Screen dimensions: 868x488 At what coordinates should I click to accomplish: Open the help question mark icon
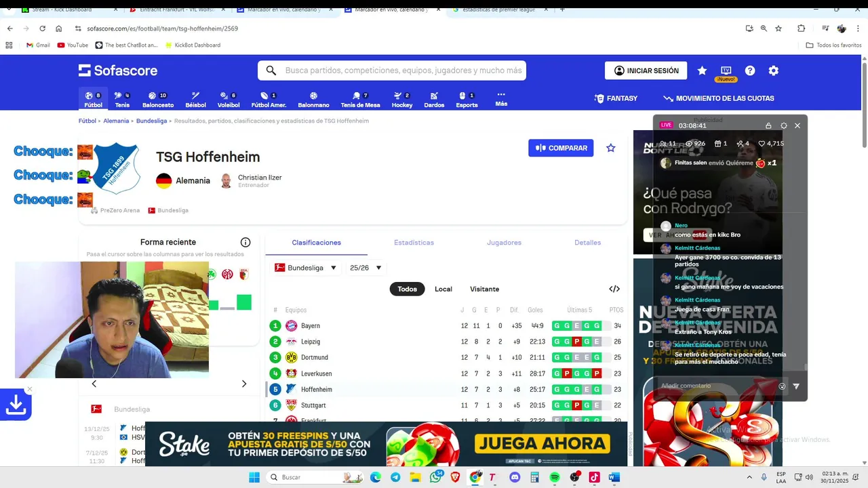(750, 70)
